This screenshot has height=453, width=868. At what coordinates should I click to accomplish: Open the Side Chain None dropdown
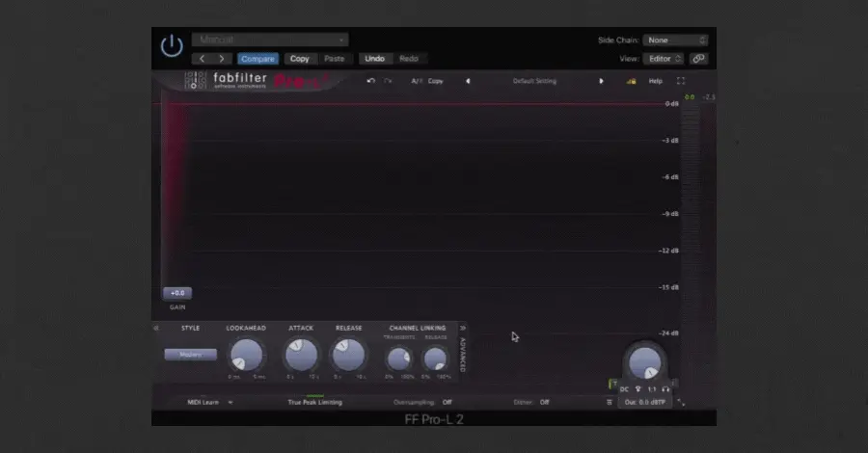point(676,40)
